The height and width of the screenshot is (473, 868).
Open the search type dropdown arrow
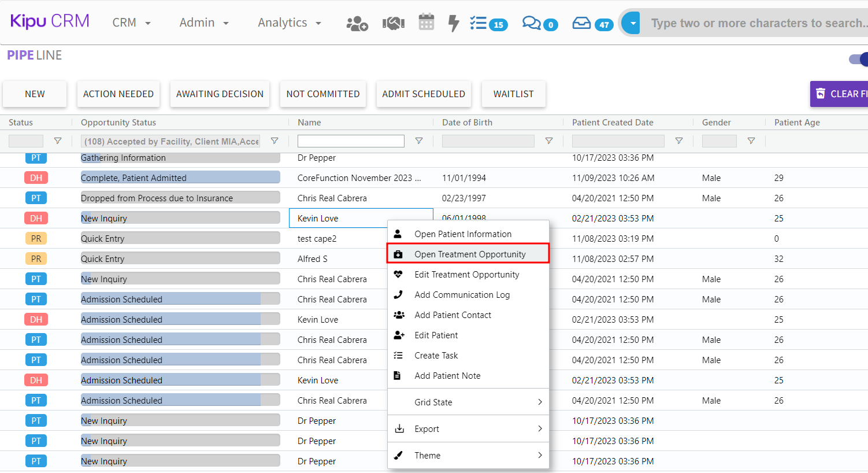click(633, 23)
